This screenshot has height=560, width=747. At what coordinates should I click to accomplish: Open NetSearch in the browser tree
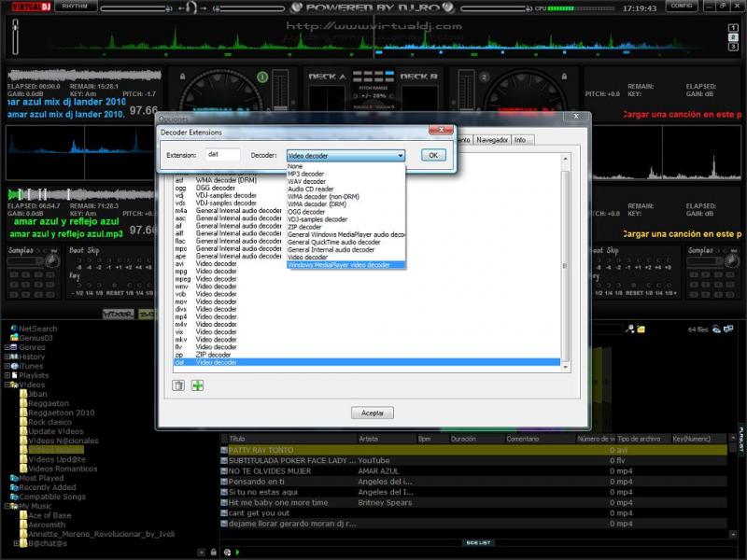(x=37, y=329)
